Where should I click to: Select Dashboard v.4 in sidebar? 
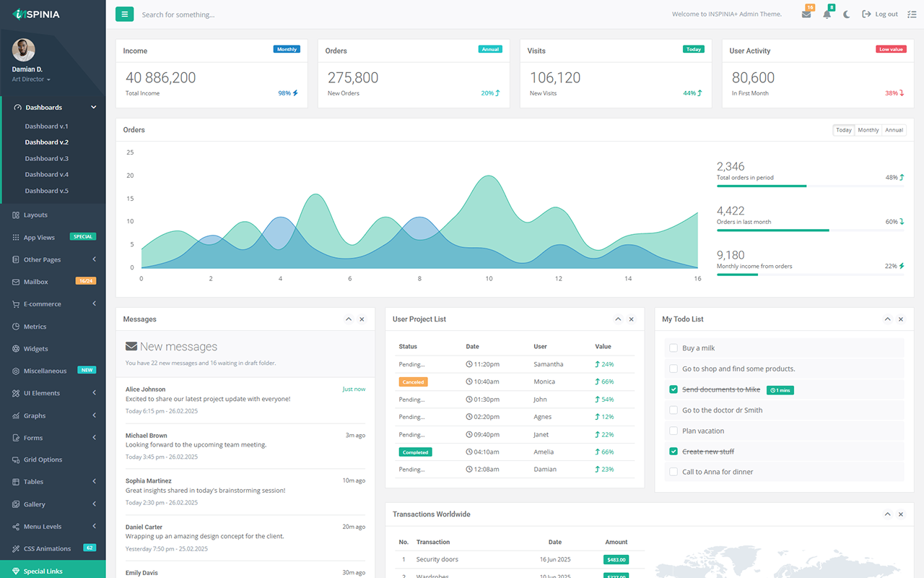46,174
